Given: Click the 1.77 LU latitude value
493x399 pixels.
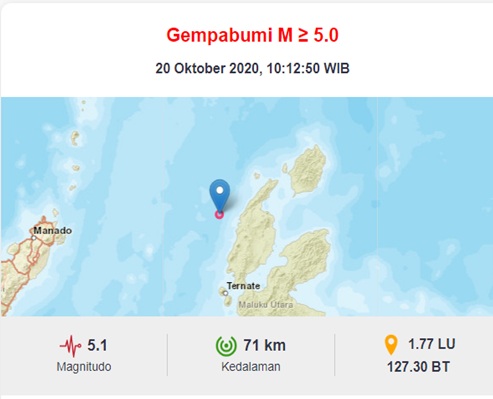Looking at the screenshot, I should point(432,344).
